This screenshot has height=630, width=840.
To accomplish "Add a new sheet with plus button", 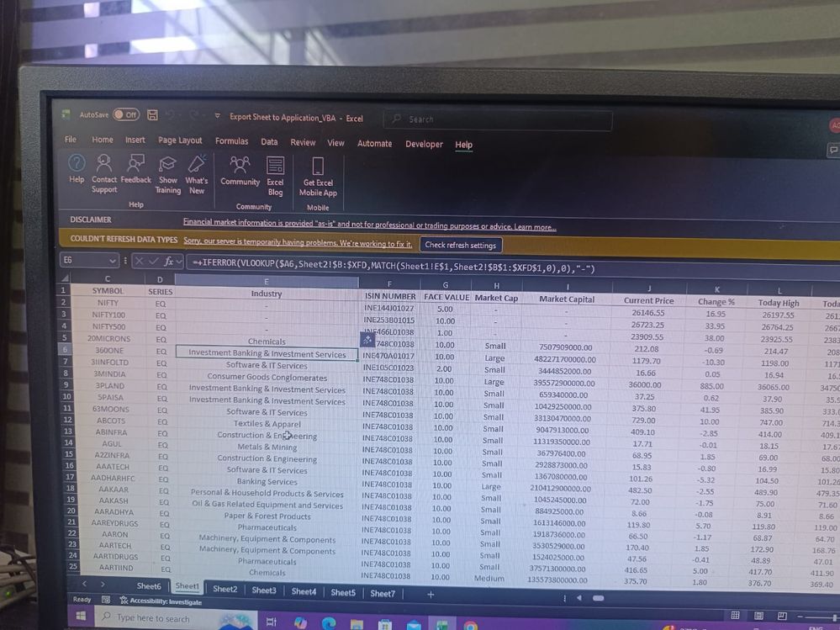I will click(431, 594).
